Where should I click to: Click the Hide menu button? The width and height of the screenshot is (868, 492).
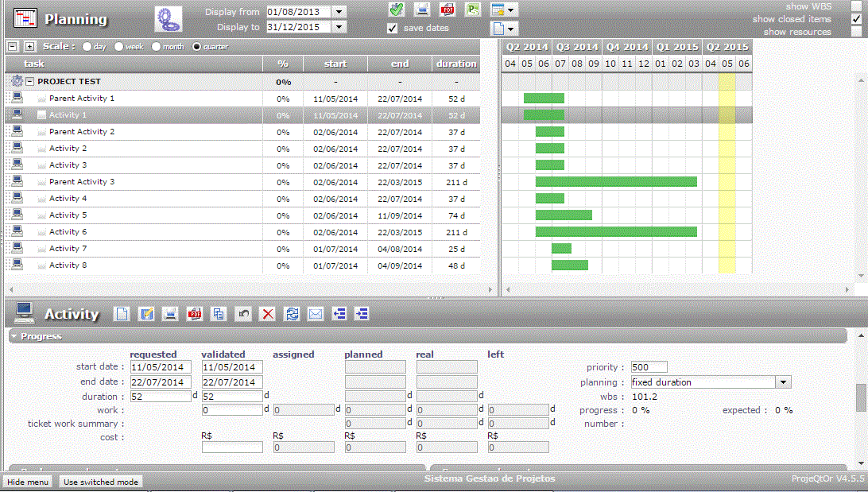(28, 482)
